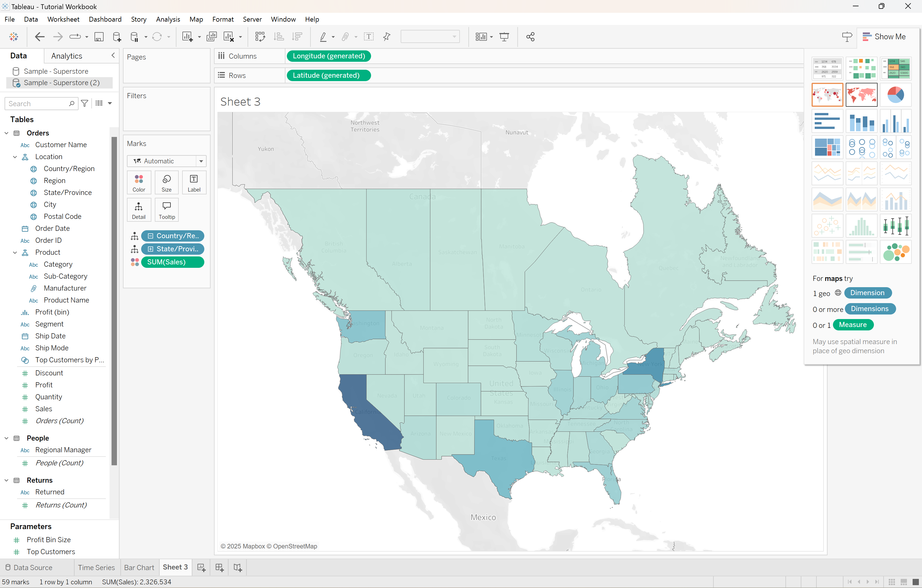Click the Fix Axes pin icon
The height and width of the screenshot is (588, 922).
pos(387,37)
